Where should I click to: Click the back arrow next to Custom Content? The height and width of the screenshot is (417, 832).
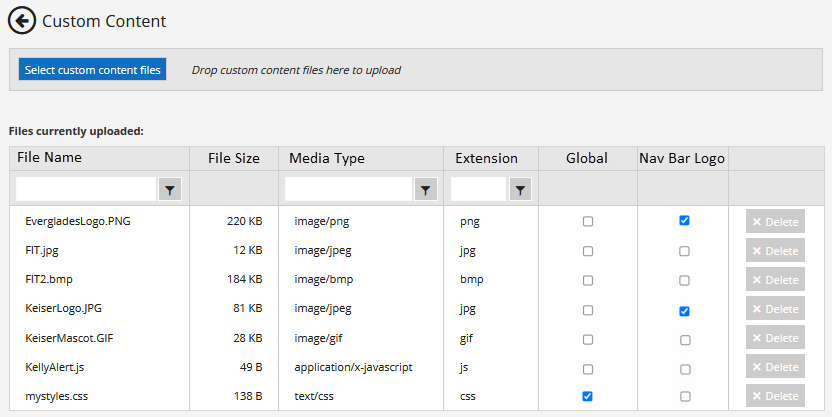(x=22, y=21)
